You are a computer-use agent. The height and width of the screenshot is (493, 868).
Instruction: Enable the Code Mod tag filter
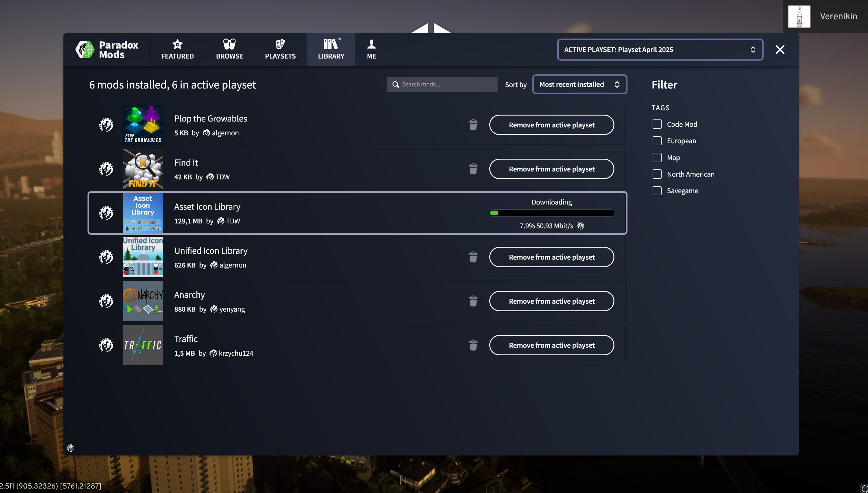tap(657, 124)
